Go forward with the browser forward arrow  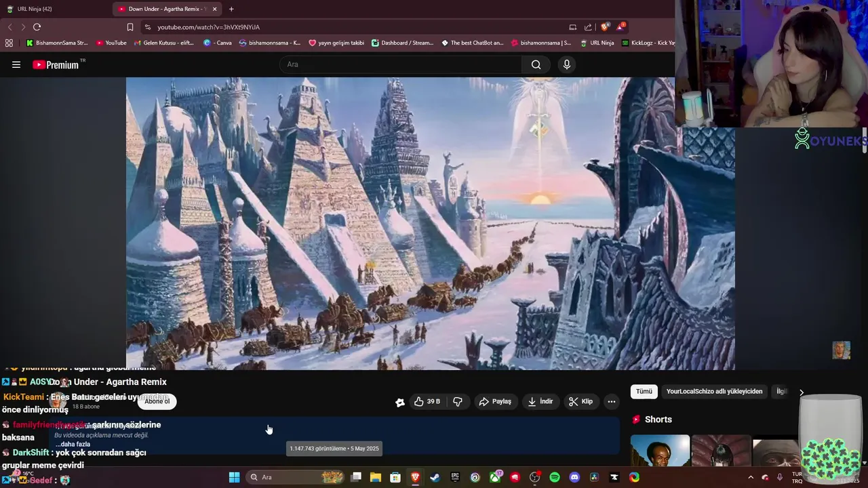pos(23,27)
